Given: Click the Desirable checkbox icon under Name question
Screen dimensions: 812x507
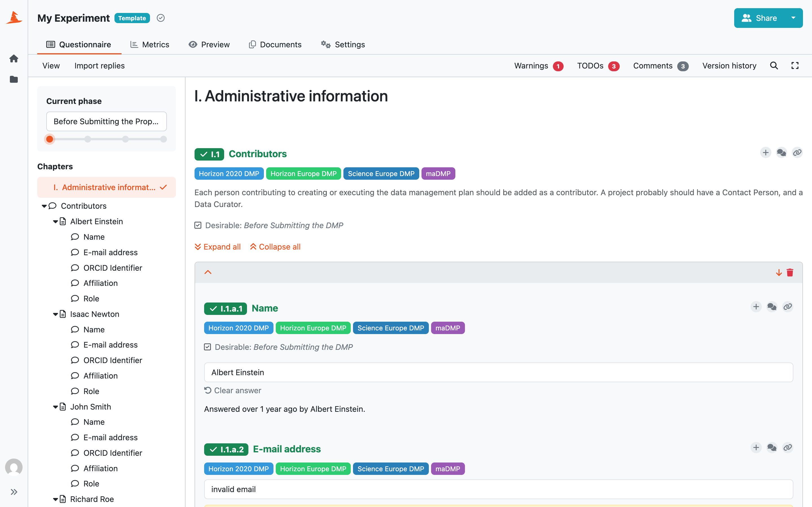Looking at the screenshot, I should 207,347.
